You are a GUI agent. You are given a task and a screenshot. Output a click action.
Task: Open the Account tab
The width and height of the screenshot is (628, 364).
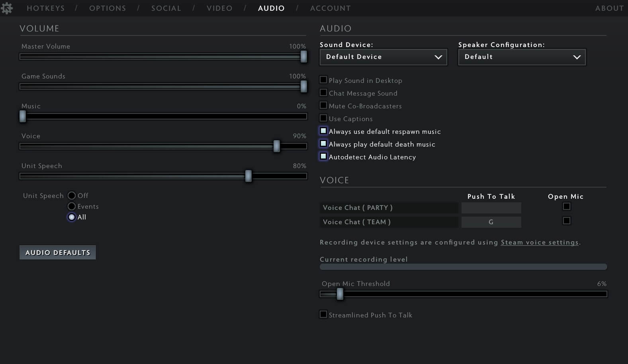click(x=331, y=8)
